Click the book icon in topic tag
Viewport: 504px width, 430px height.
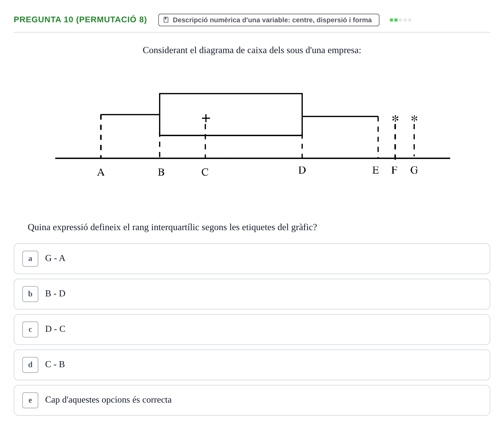pos(166,20)
